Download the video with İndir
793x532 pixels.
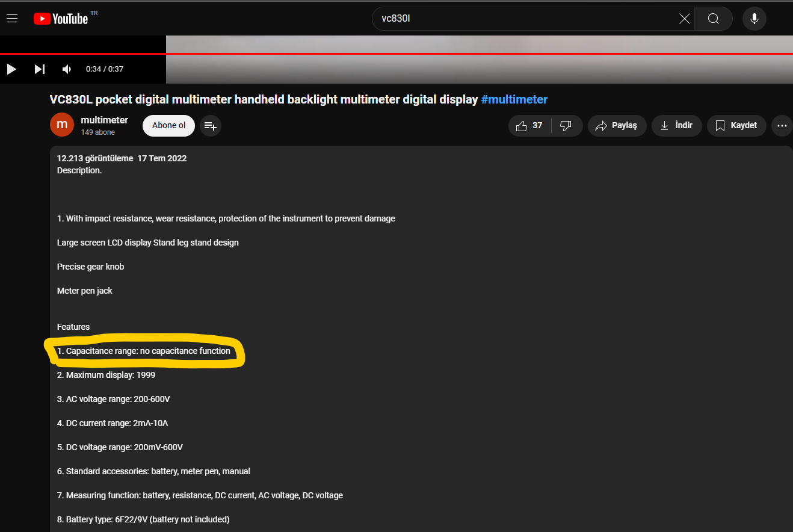tap(677, 126)
